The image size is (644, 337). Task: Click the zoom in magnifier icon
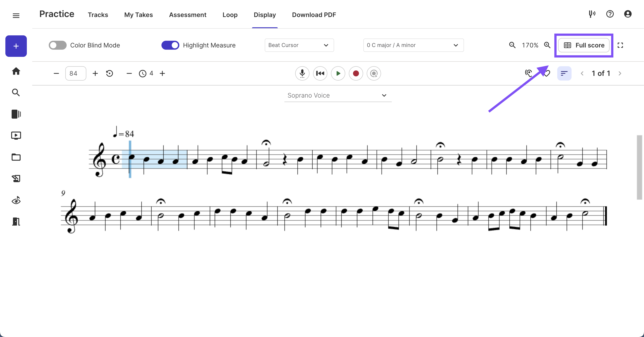(x=547, y=45)
